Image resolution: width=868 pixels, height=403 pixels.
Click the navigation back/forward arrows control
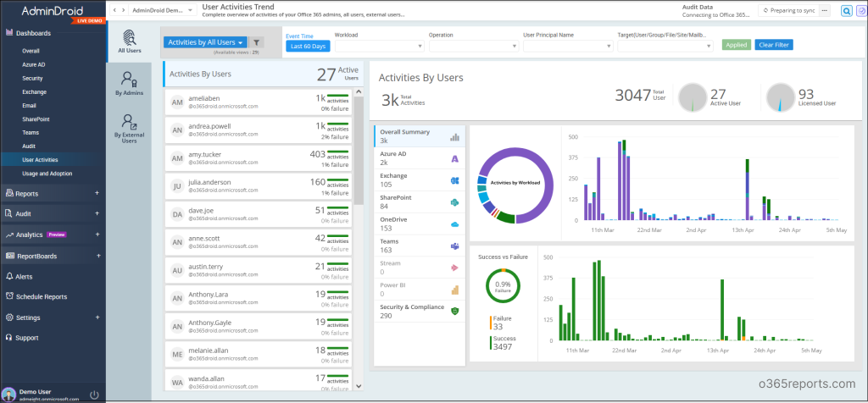tap(118, 10)
